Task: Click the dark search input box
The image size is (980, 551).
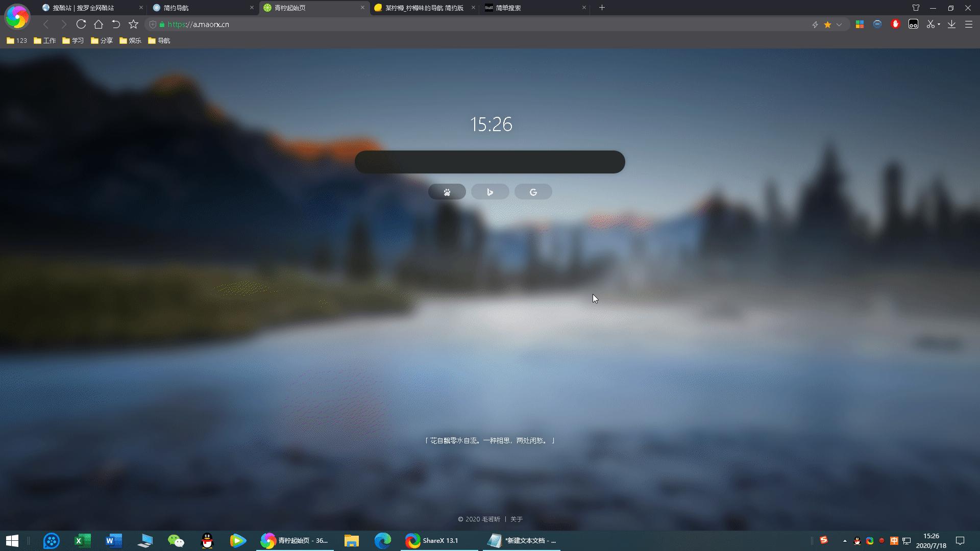Action: tap(489, 162)
